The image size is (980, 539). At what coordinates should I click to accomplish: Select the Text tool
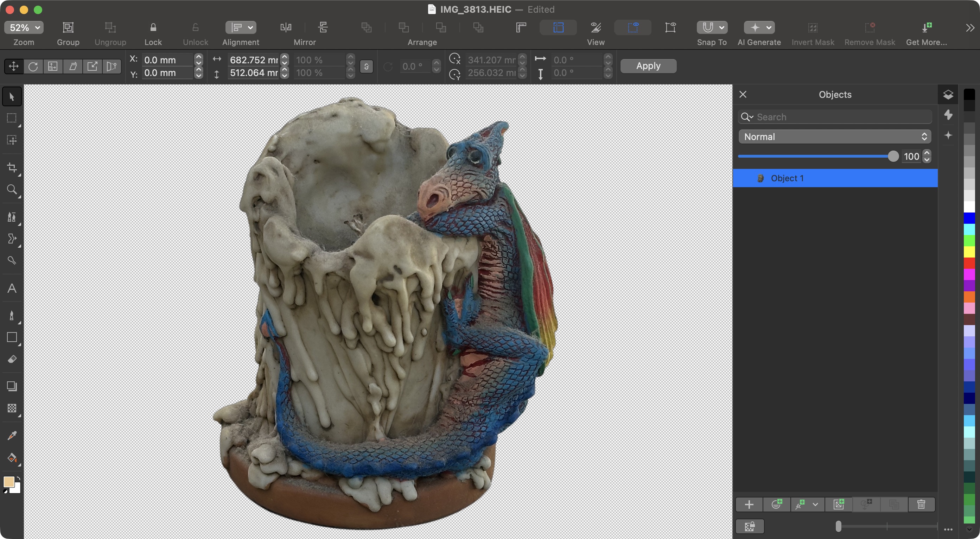[x=12, y=288]
